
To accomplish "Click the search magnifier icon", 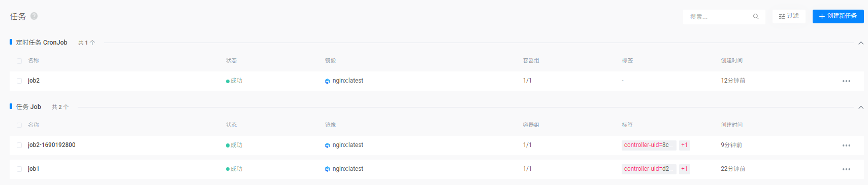I will click(756, 17).
